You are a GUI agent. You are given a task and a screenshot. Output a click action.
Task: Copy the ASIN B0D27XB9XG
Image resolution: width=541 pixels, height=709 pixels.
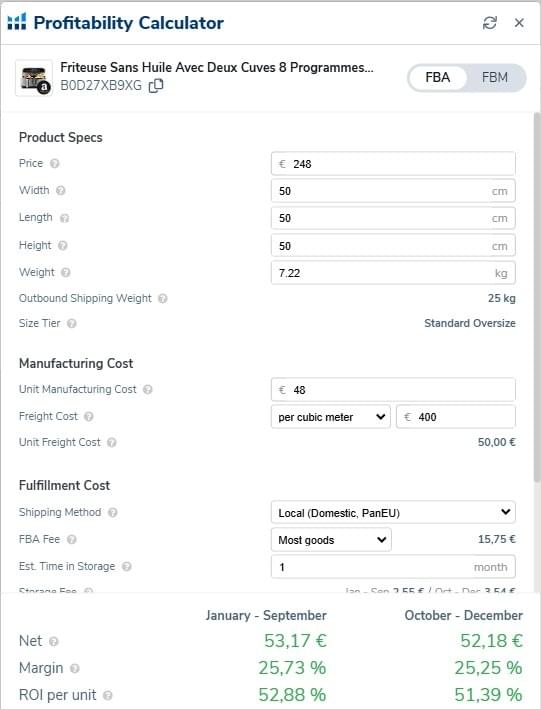point(156,85)
